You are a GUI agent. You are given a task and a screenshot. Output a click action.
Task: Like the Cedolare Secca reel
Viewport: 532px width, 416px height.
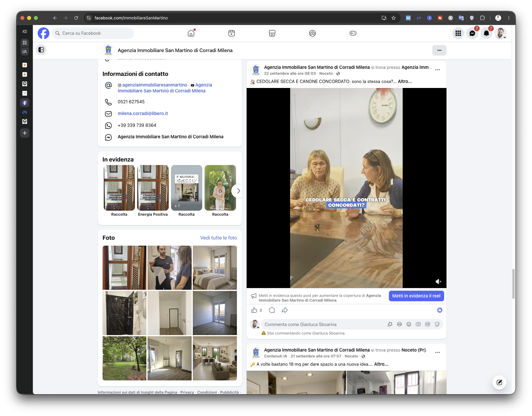(x=254, y=310)
